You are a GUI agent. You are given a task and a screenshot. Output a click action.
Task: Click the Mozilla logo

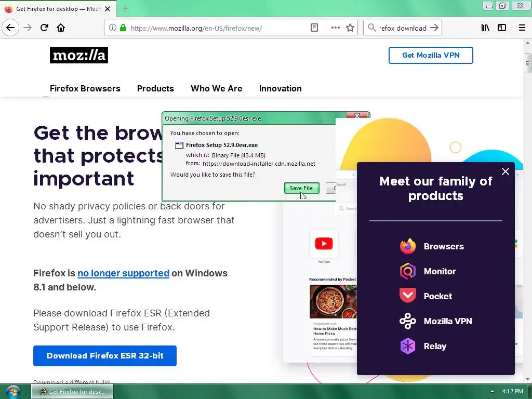click(79, 55)
